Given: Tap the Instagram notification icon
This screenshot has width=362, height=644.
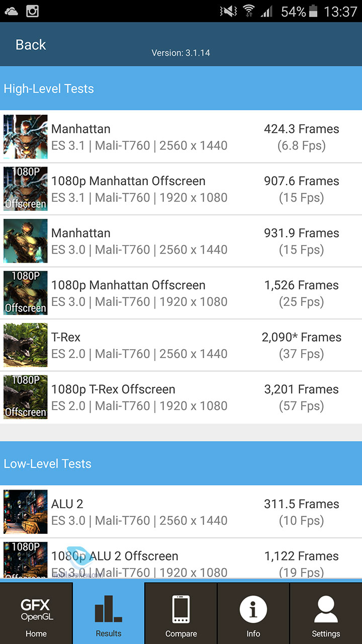Looking at the screenshot, I should 33,11.
